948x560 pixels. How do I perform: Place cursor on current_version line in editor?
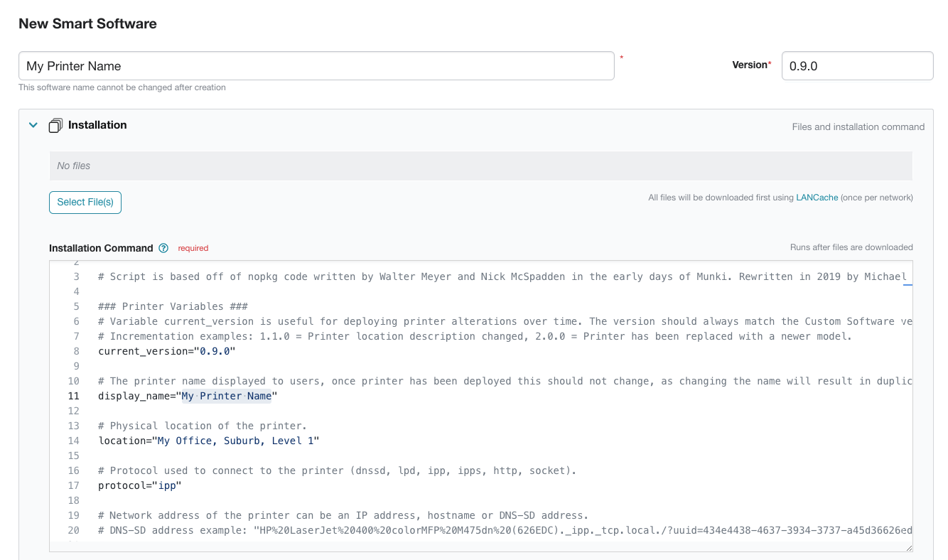click(x=166, y=351)
